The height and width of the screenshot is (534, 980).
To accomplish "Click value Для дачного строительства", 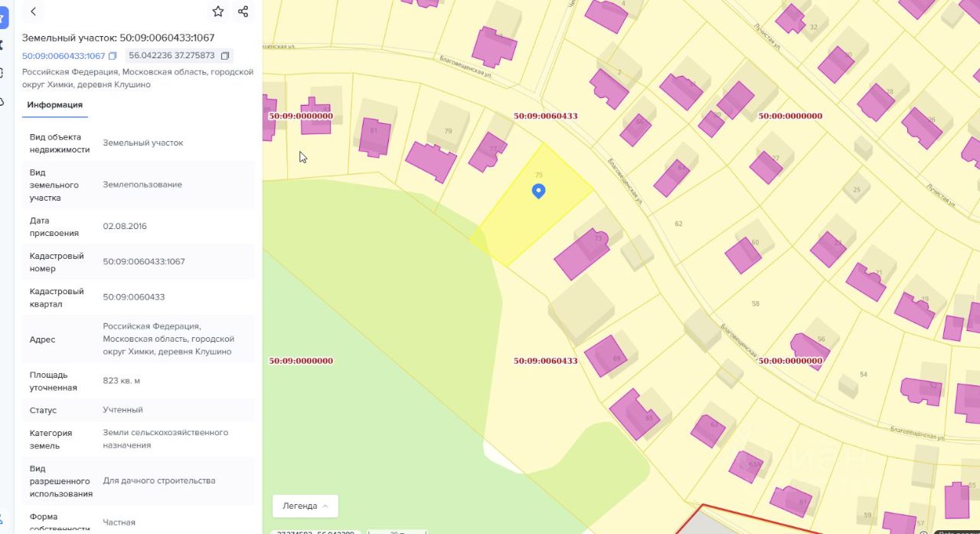I will point(159,480).
